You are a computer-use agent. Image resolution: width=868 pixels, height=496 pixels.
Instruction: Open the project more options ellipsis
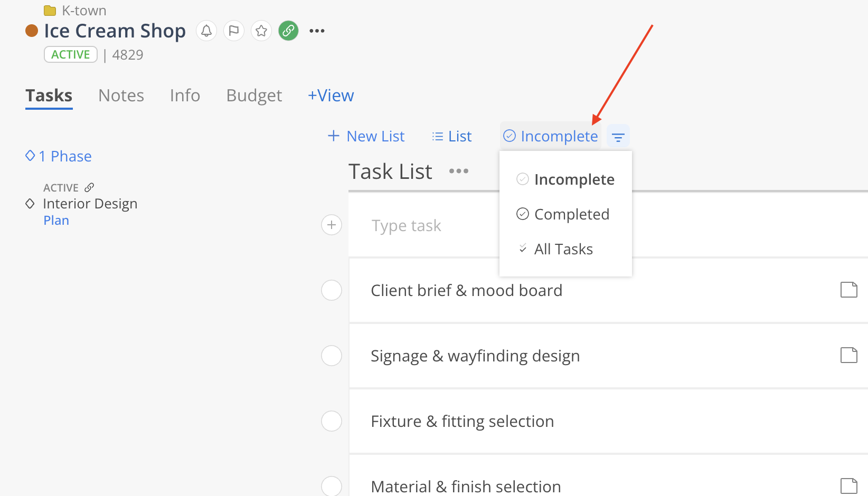click(317, 31)
